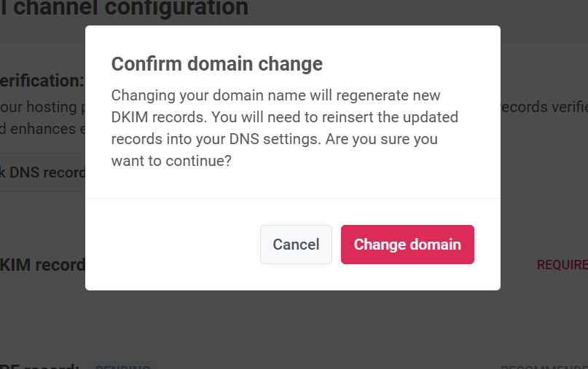Screen dimensions: 588x369
Task: Confirm with the Change domain button
Action: (x=407, y=245)
